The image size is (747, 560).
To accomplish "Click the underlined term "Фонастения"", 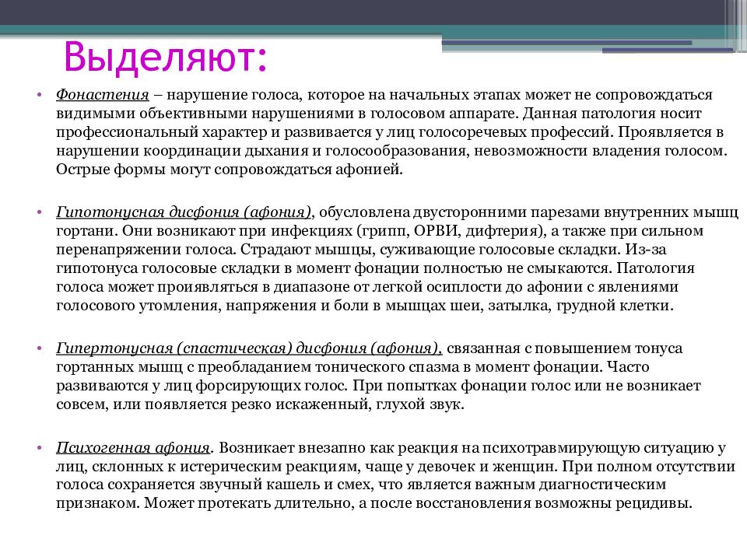I will [x=103, y=95].
